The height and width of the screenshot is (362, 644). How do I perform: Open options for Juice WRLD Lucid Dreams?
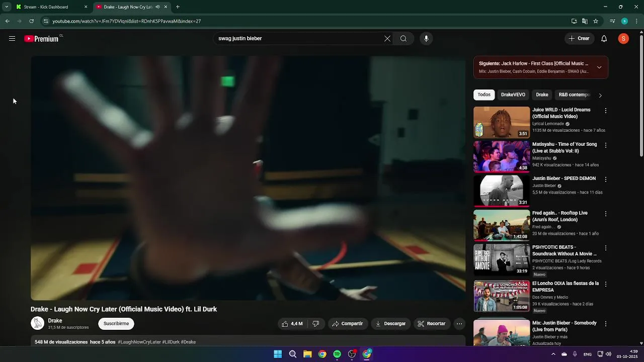click(606, 111)
